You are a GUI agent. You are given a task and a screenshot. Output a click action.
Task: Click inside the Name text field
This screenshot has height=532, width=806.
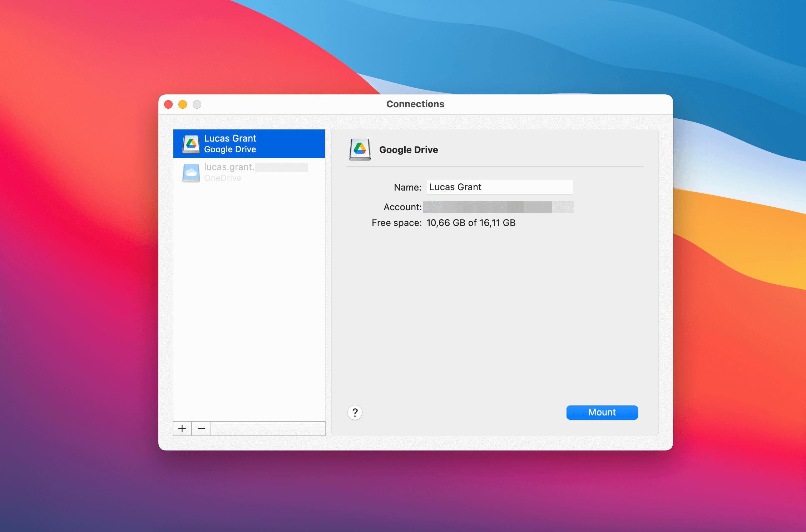coord(499,187)
